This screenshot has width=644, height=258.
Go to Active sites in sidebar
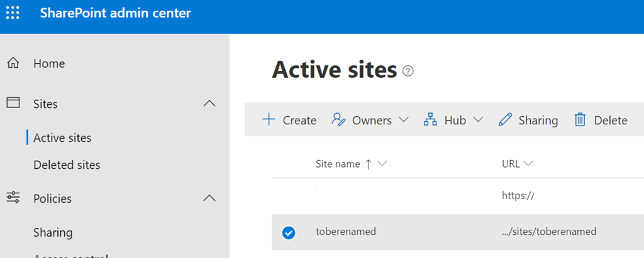click(62, 137)
